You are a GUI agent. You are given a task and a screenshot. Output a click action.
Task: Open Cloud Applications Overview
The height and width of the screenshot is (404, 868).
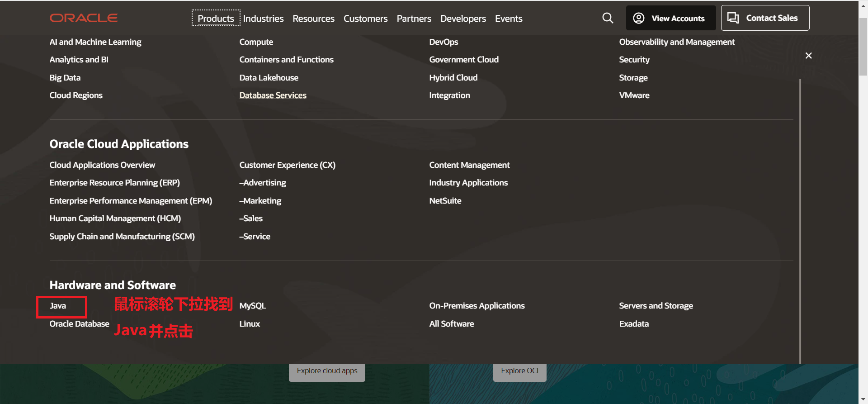[x=102, y=165]
